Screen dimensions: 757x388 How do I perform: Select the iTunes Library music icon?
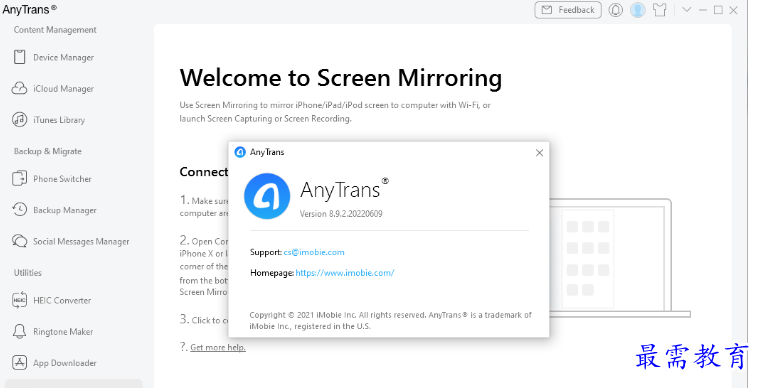[x=19, y=119]
